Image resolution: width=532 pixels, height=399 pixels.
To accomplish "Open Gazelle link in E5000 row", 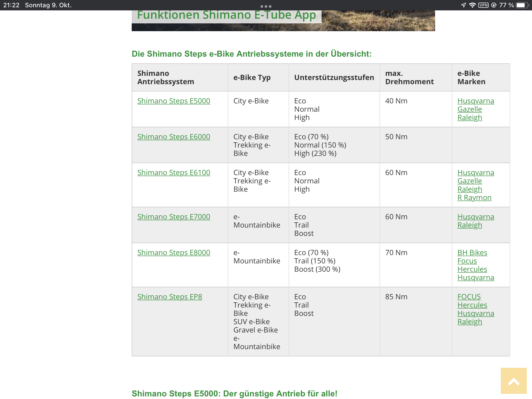I will (470, 109).
